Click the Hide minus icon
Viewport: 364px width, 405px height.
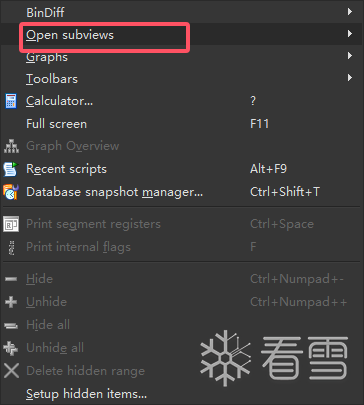point(11,279)
